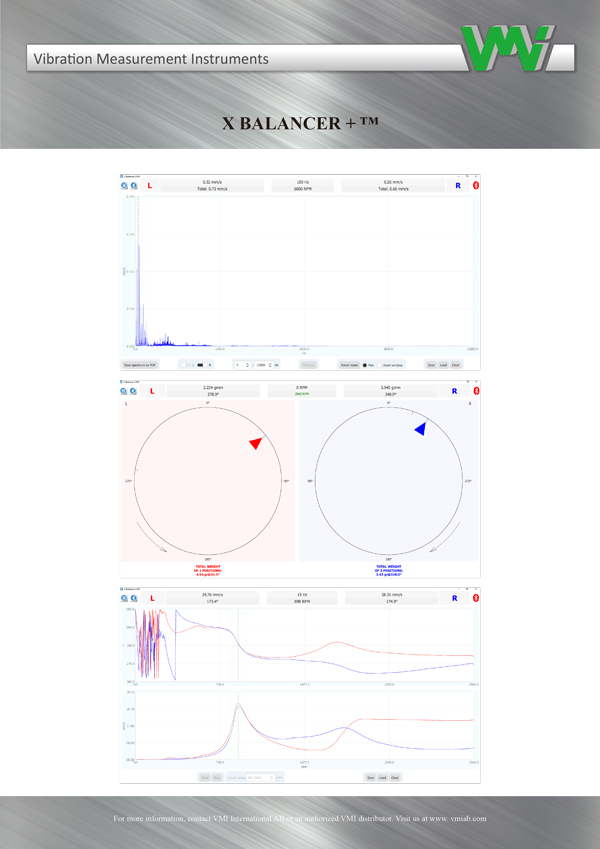Click the first magnifier icon in the run-up window
Screen dimensions: 600x849
(125, 598)
